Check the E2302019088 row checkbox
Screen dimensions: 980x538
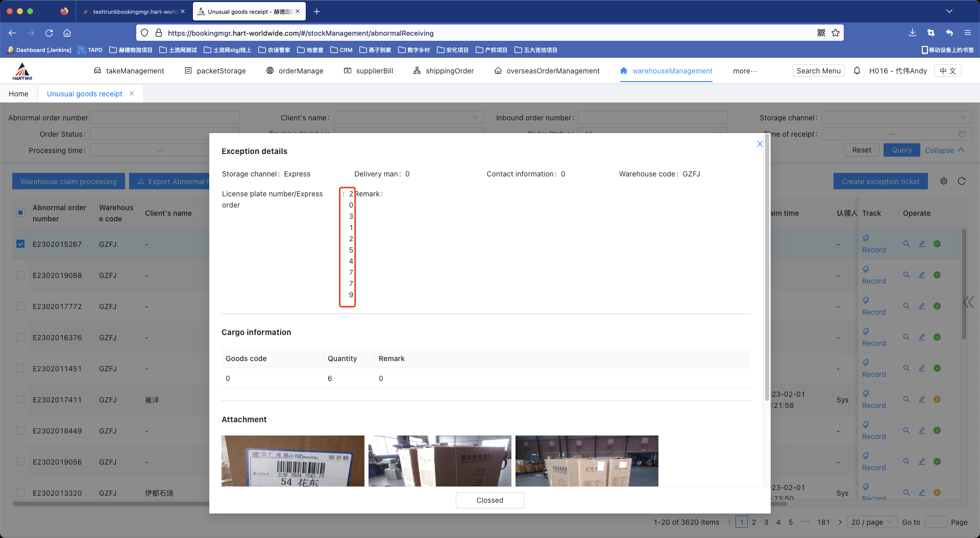pos(20,275)
